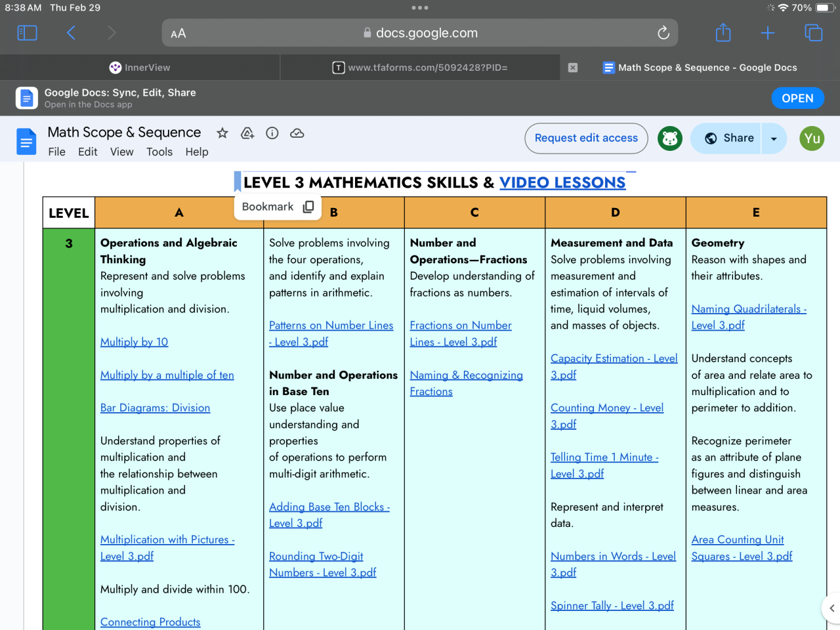Open the document info icon
840x630 pixels.
pos(272,133)
